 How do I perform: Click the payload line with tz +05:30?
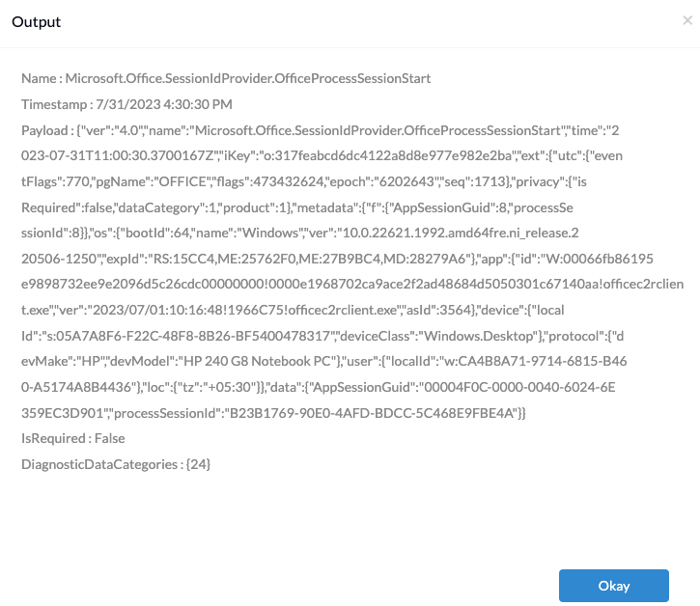319,387
